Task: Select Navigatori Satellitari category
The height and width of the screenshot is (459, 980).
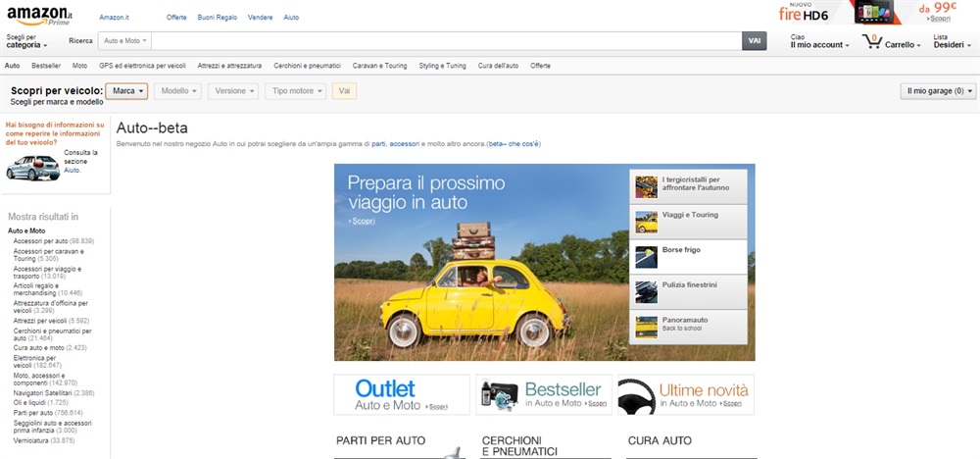Action: 54,393
